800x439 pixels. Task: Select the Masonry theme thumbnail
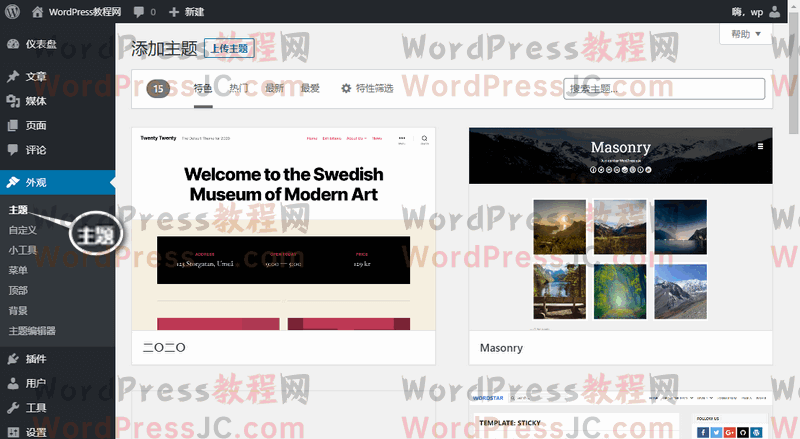tap(620, 229)
